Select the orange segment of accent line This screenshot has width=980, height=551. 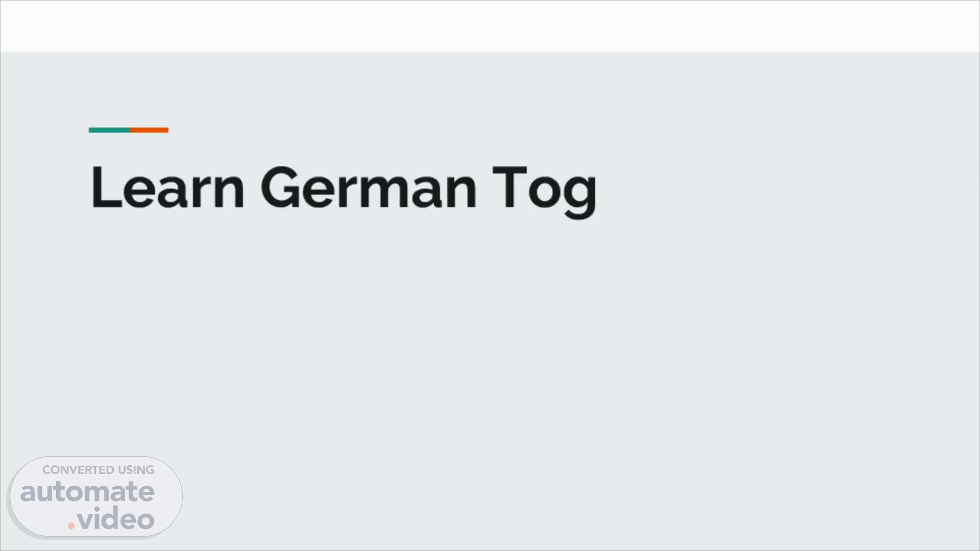coord(149,130)
